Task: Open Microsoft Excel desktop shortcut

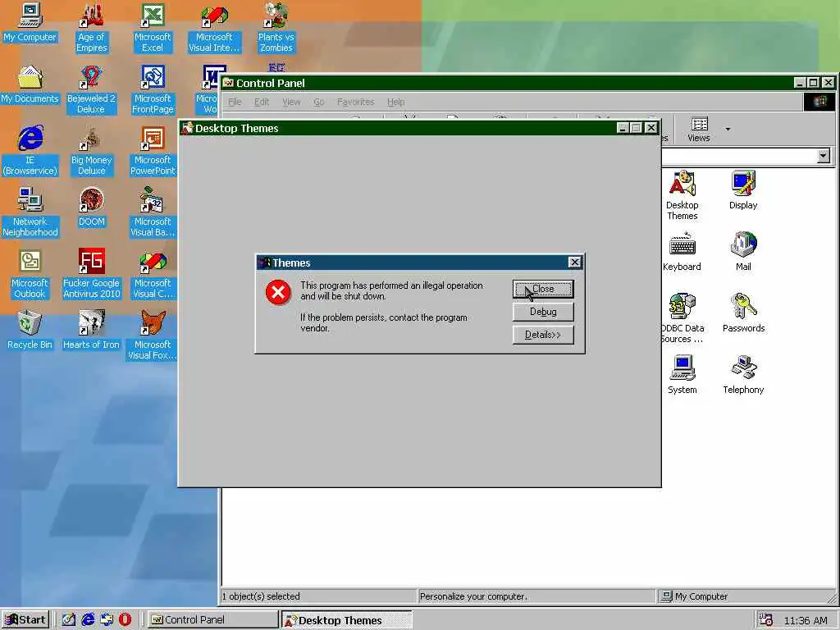Action: 153,28
